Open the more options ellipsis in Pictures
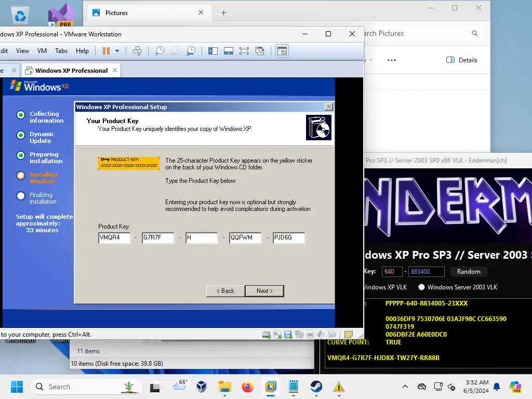Screen dimensions: 532x399 click(x=392, y=60)
